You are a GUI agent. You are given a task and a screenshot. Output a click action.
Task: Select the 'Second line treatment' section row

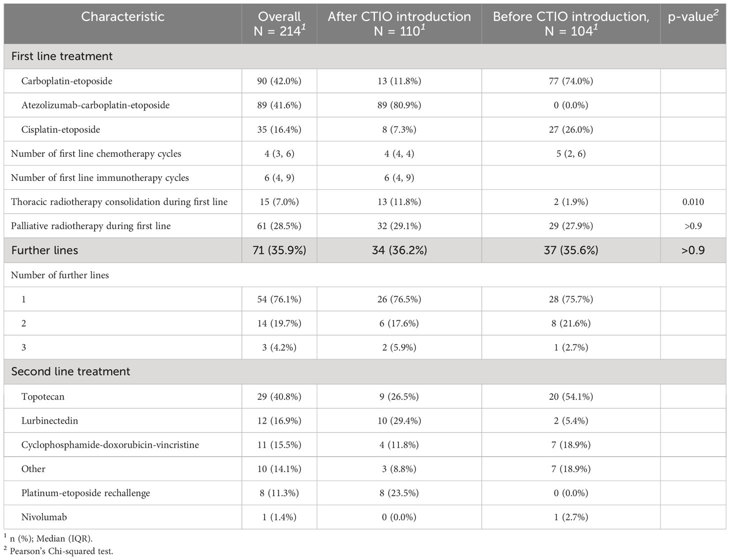pyautogui.click(x=365, y=372)
